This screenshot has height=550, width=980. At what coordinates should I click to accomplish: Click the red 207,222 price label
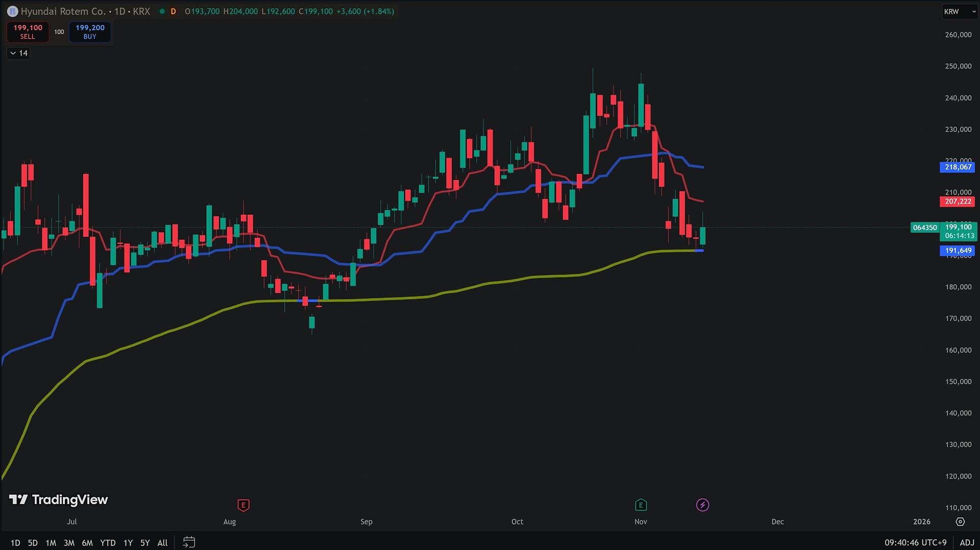pyautogui.click(x=958, y=202)
